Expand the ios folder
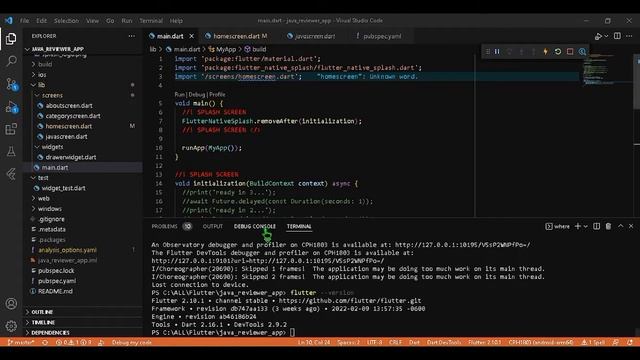This screenshot has width=640, height=360. [42, 75]
